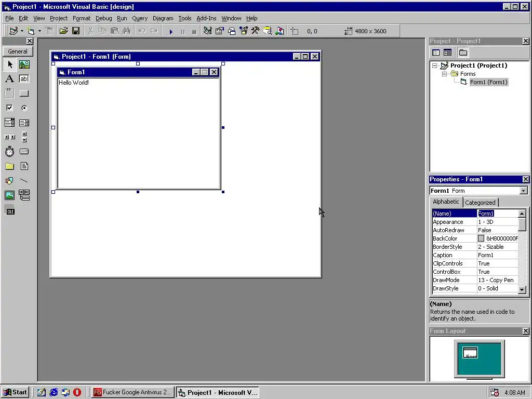Select the Pointer tool in the toolbox

(10, 64)
